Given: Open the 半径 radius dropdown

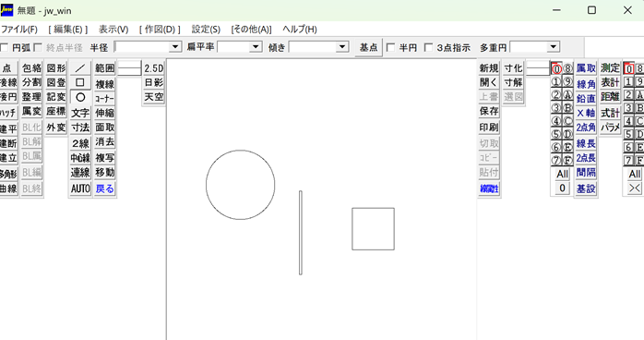Looking at the screenshot, I should (175, 47).
